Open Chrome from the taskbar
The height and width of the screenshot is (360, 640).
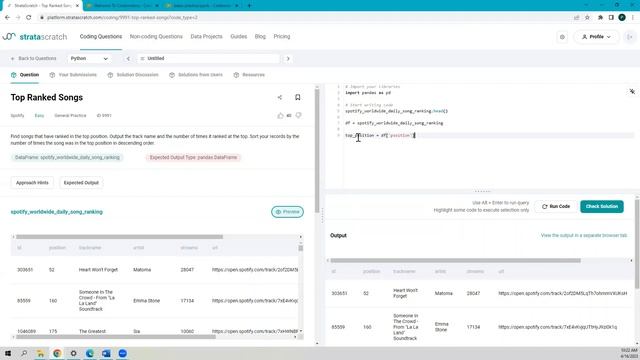[x=57, y=353]
